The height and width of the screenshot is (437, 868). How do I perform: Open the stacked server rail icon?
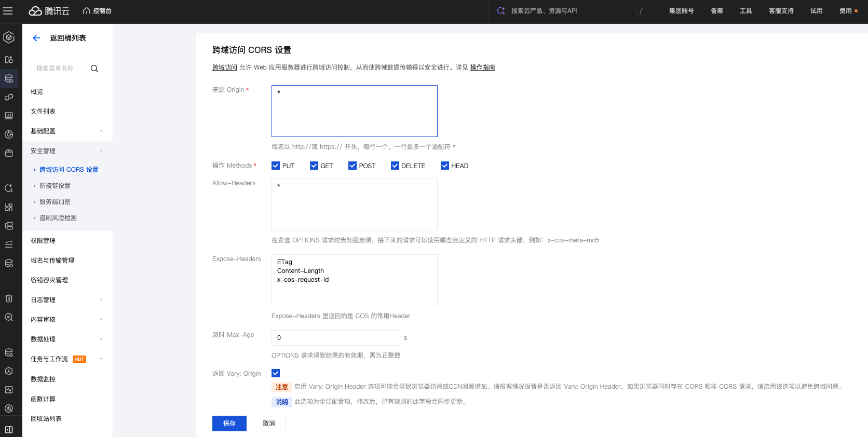click(x=9, y=226)
